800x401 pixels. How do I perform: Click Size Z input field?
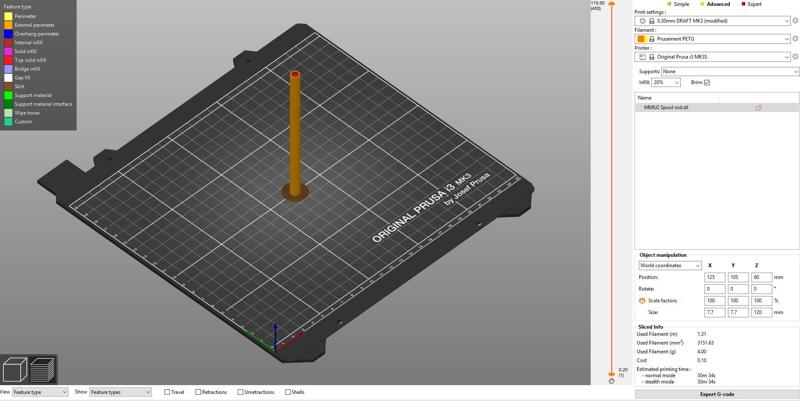tap(761, 312)
